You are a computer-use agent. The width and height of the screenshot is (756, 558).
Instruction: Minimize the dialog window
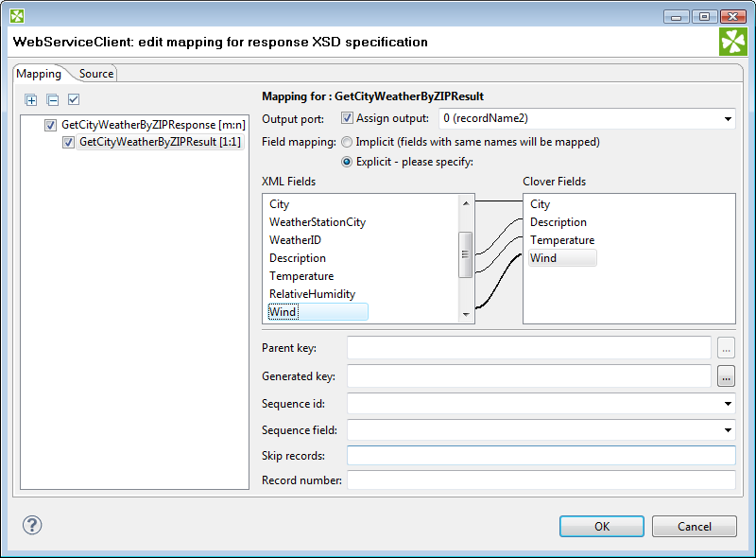click(x=676, y=16)
